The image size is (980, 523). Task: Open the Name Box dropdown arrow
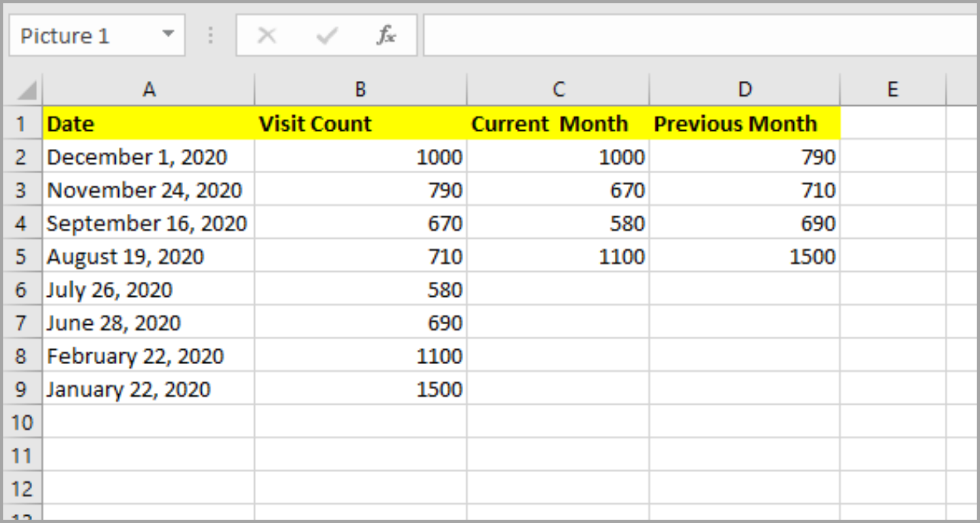point(169,35)
